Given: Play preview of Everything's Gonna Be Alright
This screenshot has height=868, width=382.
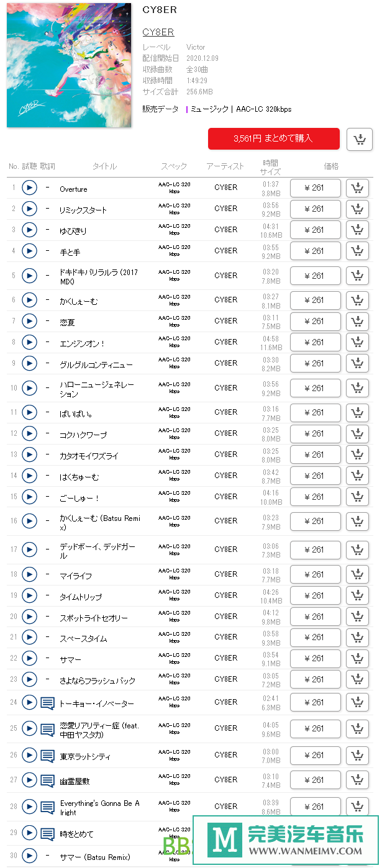Looking at the screenshot, I should [29, 806].
